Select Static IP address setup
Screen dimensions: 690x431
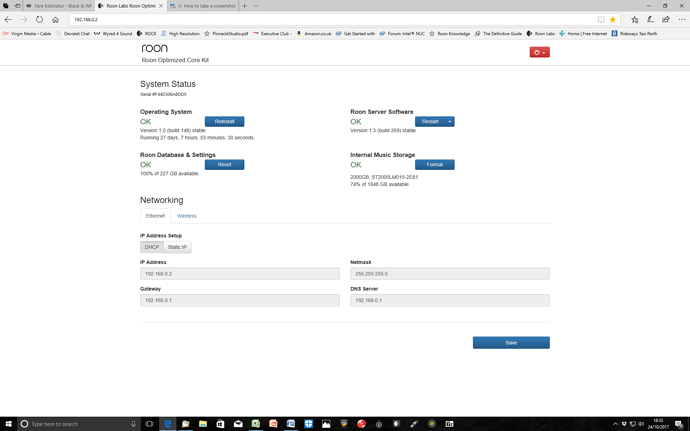177,247
